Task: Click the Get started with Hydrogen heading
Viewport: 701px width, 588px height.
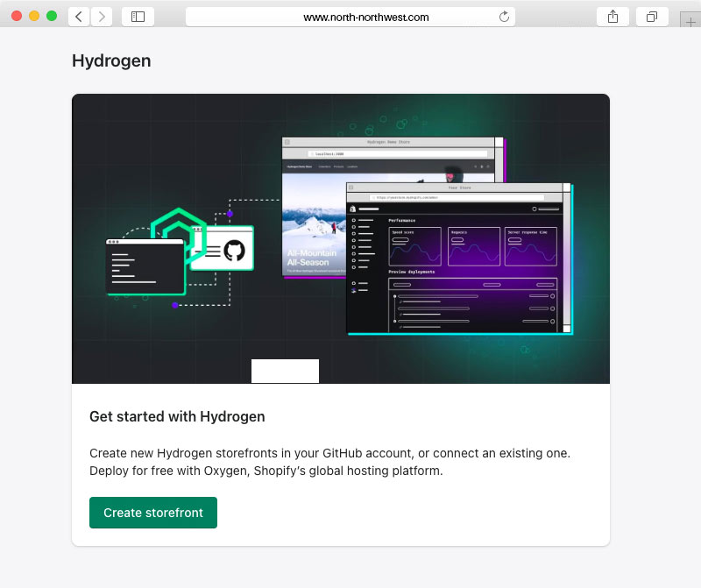Action: coord(177,416)
